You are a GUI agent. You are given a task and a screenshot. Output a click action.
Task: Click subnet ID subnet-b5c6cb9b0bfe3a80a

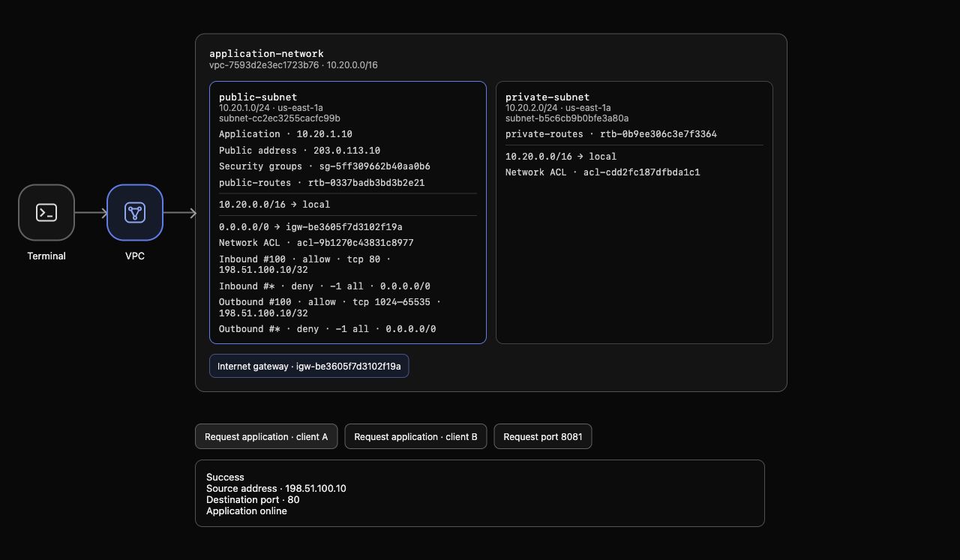[x=567, y=118]
